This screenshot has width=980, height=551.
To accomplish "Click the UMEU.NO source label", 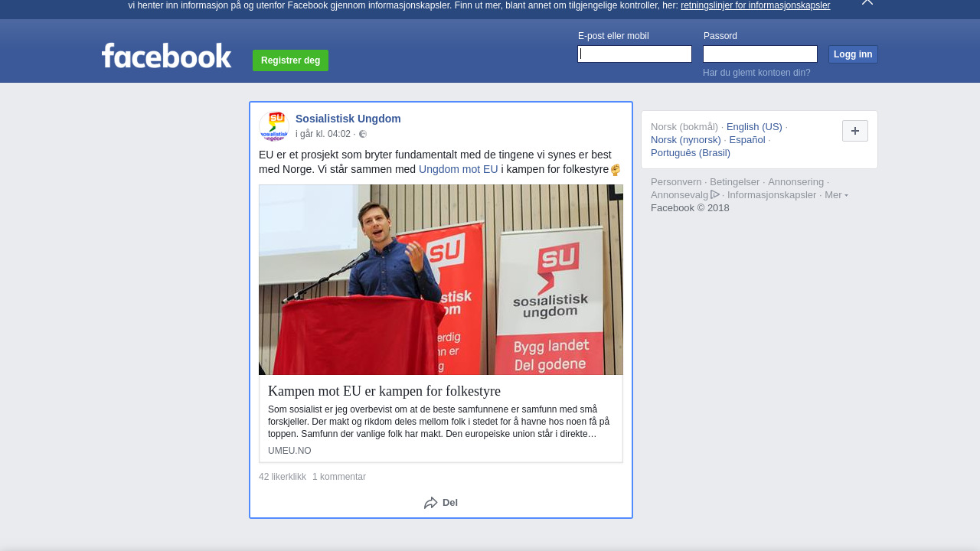I will 289,451.
